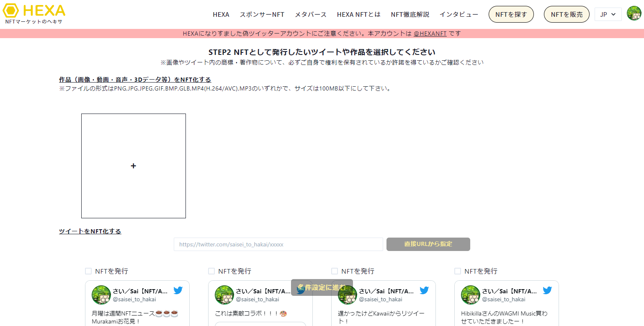This screenshot has height=326, width=644.
Task: Click the NFTを探す button
Action: (511, 14)
